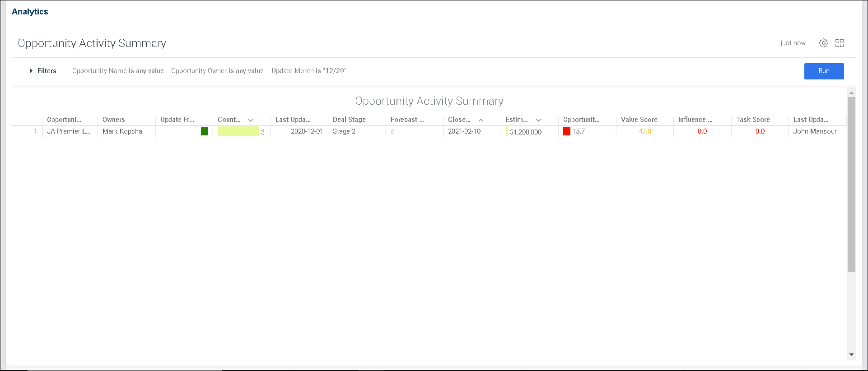This screenshot has height=371, width=868.
Task: Sort by Count column descending arrow
Action: click(x=251, y=120)
